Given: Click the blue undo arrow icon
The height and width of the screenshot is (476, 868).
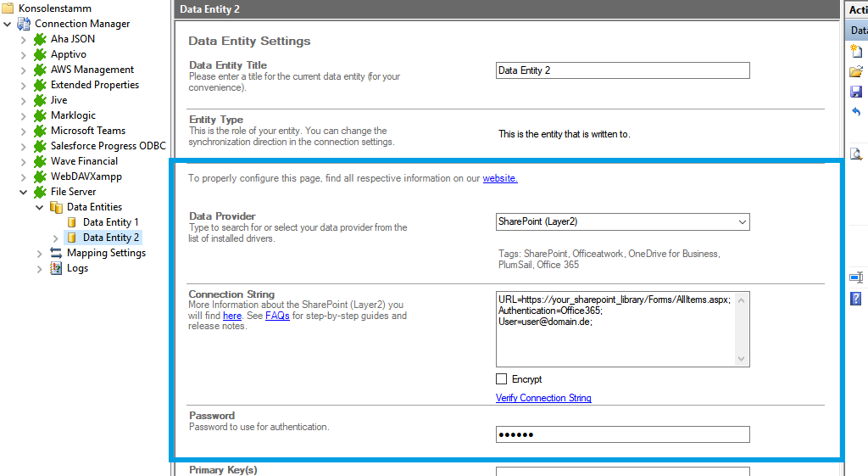Looking at the screenshot, I should (x=856, y=112).
